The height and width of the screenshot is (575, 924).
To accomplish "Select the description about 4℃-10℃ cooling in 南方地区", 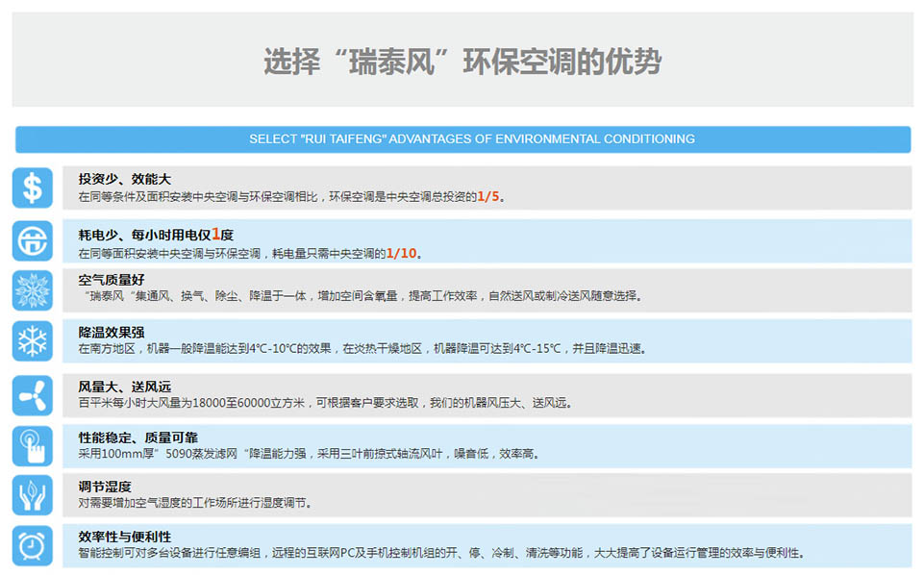I will tap(362, 349).
